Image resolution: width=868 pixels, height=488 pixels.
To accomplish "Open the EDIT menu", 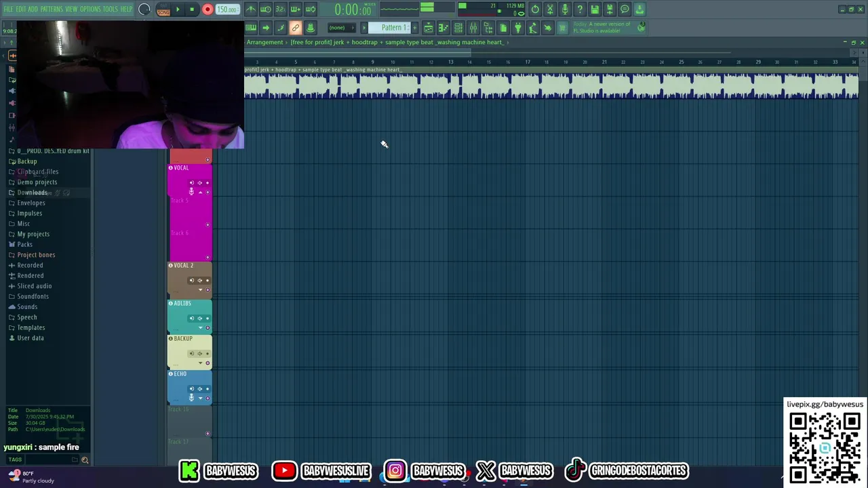I will (21, 9).
